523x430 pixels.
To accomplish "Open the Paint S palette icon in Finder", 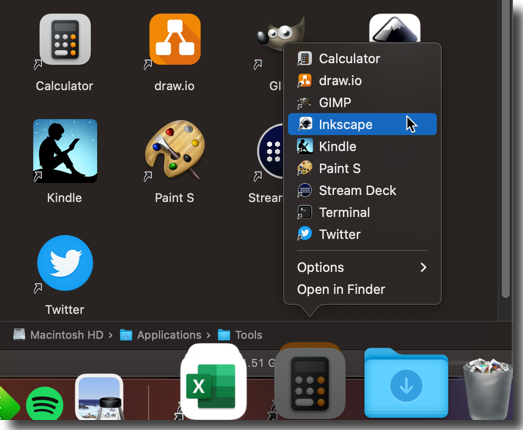I will (175, 150).
